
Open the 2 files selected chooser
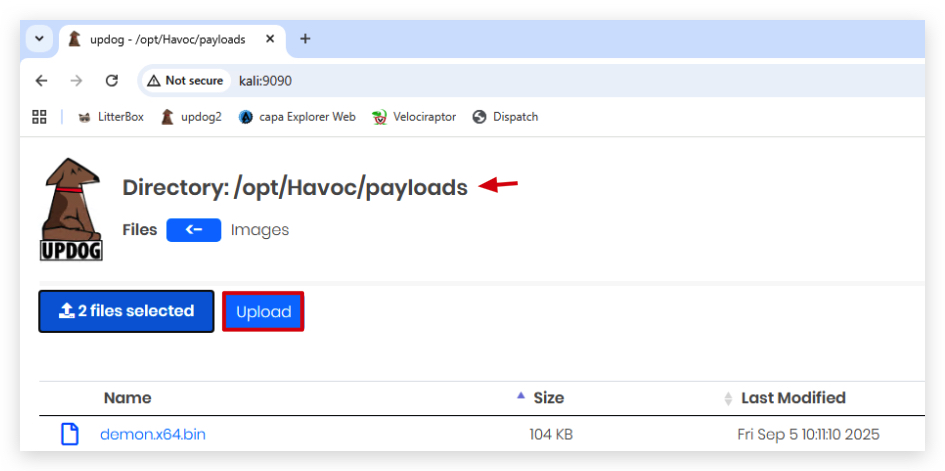click(126, 311)
